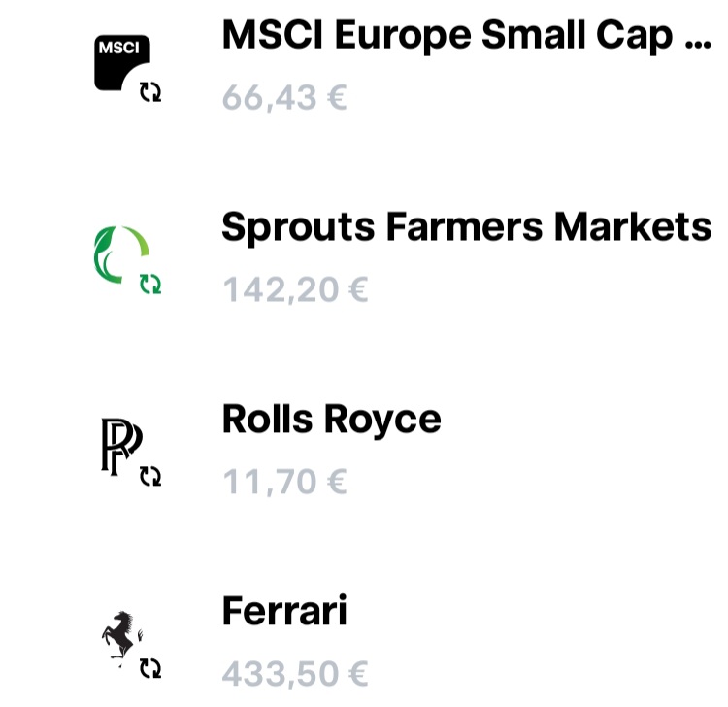Tap the green recurring sync icon beside Sprouts
Image resolution: width=728 pixels, height=707 pixels.
(x=150, y=284)
